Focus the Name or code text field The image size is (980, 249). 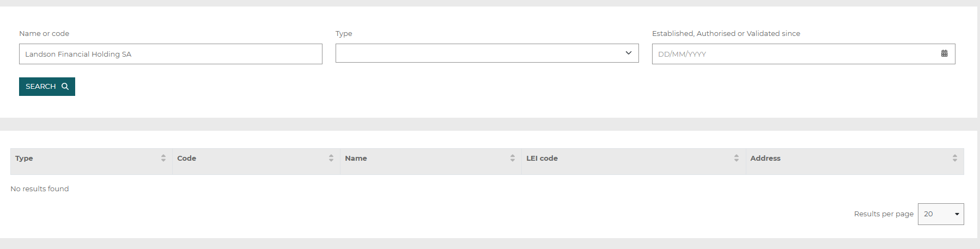coord(171,54)
